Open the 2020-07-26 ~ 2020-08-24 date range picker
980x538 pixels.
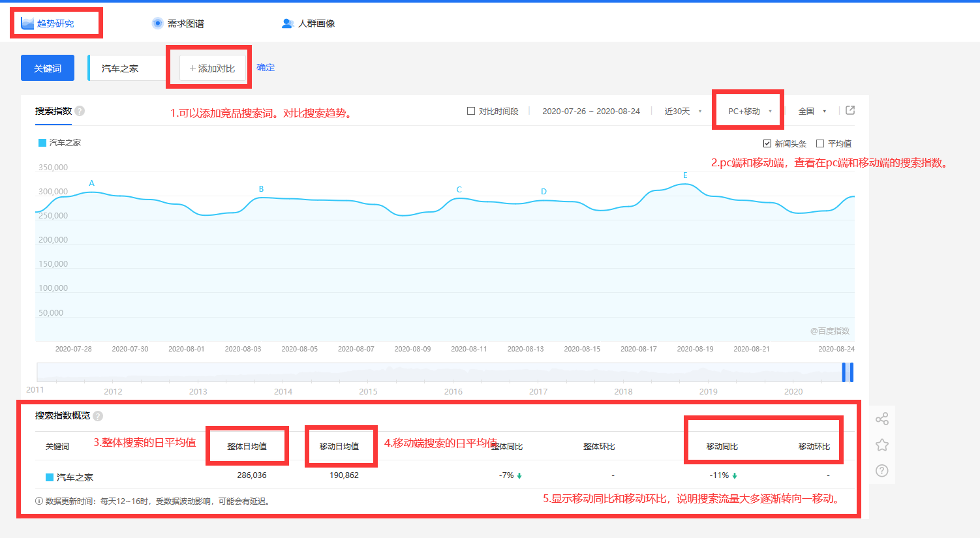click(591, 111)
